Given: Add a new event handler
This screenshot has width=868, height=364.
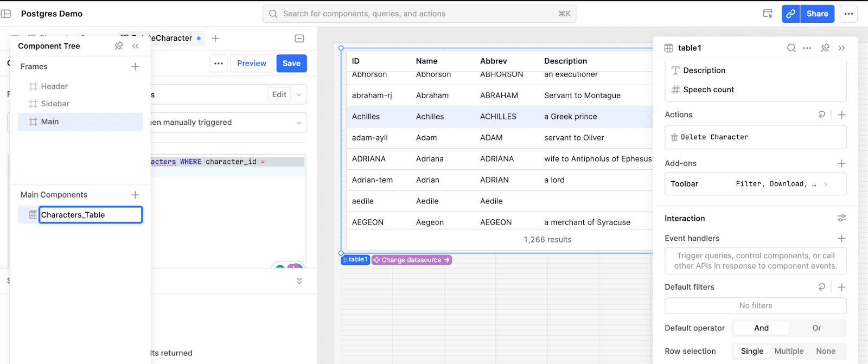Looking at the screenshot, I should coord(841,239).
